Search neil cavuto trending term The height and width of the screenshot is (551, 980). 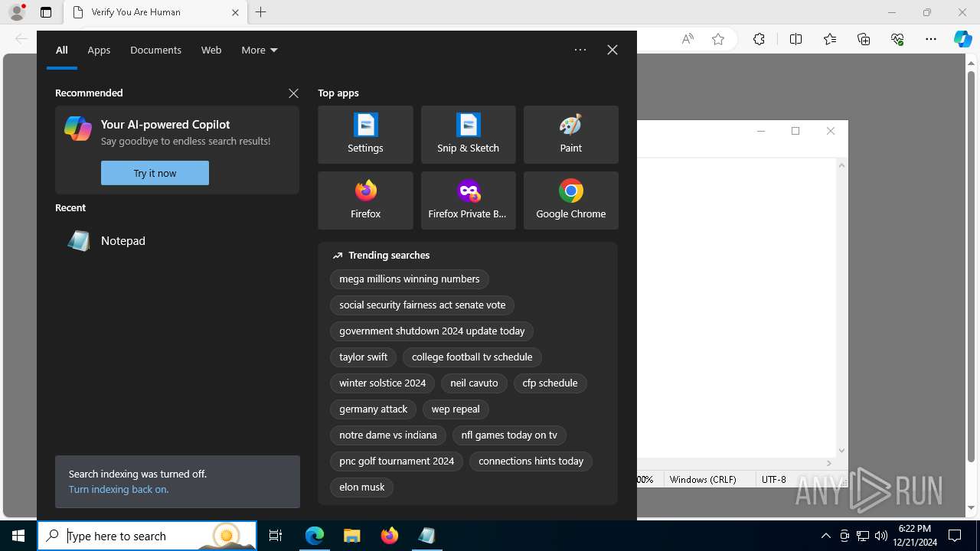[474, 383]
